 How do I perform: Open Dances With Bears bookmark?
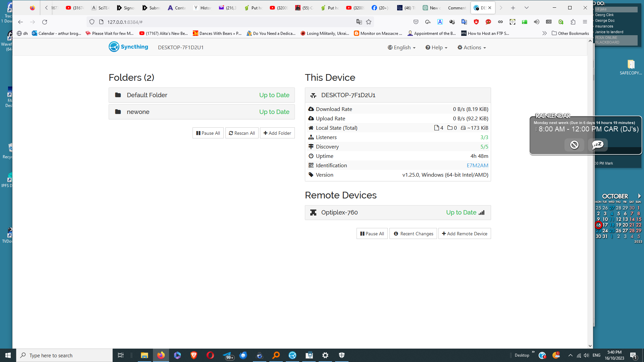(x=217, y=34)
